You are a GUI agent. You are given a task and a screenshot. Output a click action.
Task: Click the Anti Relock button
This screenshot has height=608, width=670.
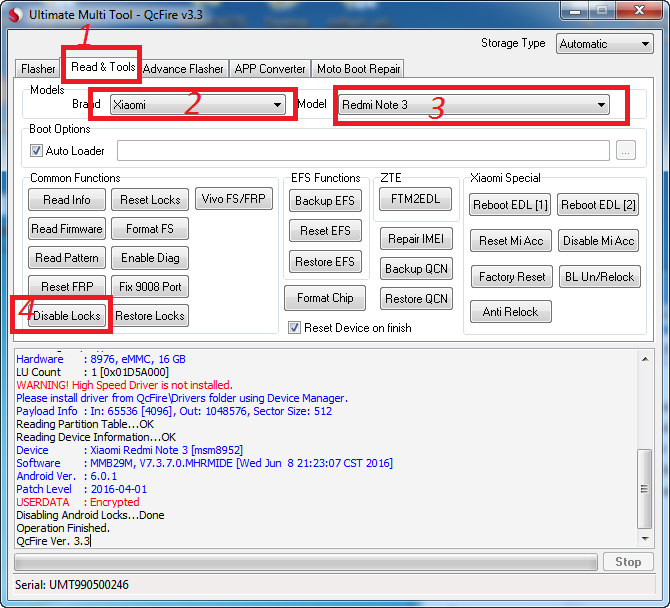[511, 311]
